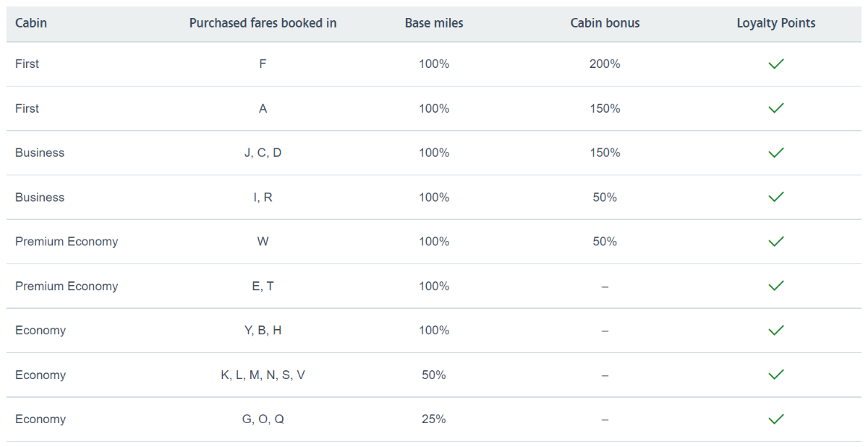Screen dimensions: 868x447
Task: Click the checkmark in the Economy G, O, Q row
Action: pos(776,419)
